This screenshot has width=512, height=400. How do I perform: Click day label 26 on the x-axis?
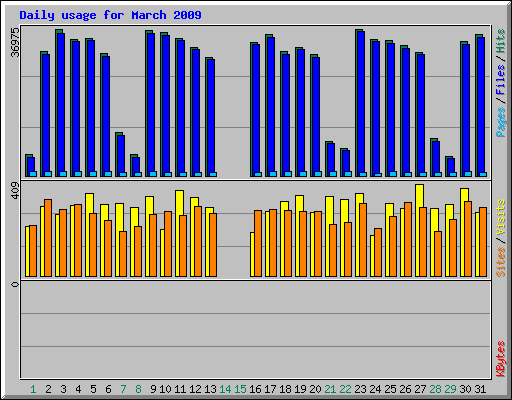[x=405, y=389]
